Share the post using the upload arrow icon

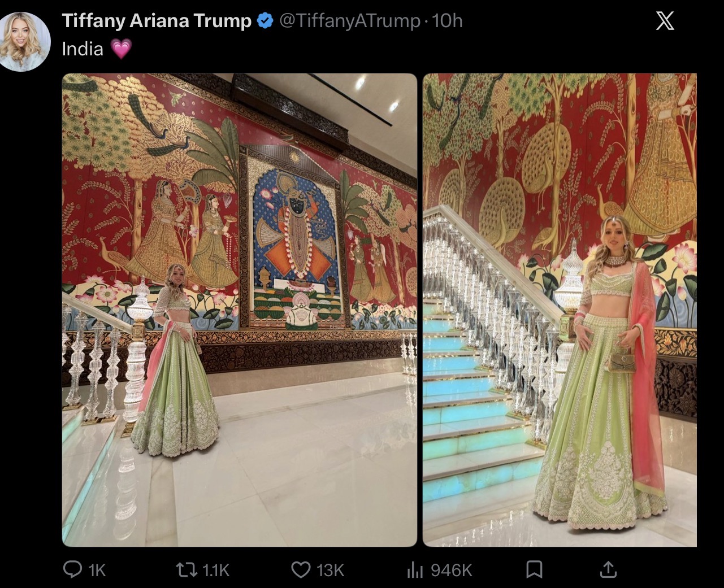(x=608, y=569)
